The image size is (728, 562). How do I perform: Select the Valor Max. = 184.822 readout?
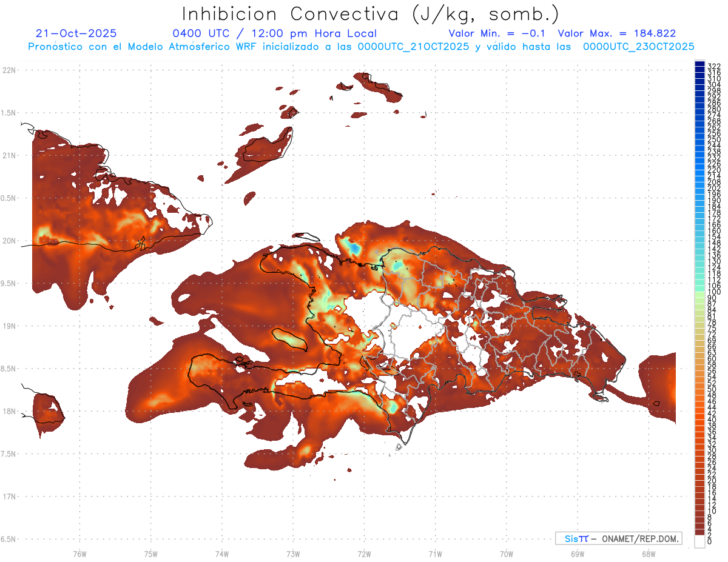click(x=616, y=33)
